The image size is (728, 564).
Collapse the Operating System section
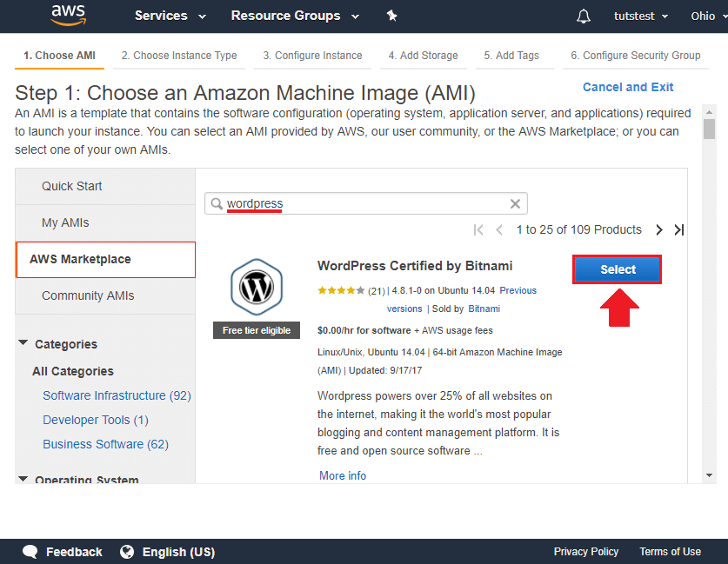[x=23, y=478]
